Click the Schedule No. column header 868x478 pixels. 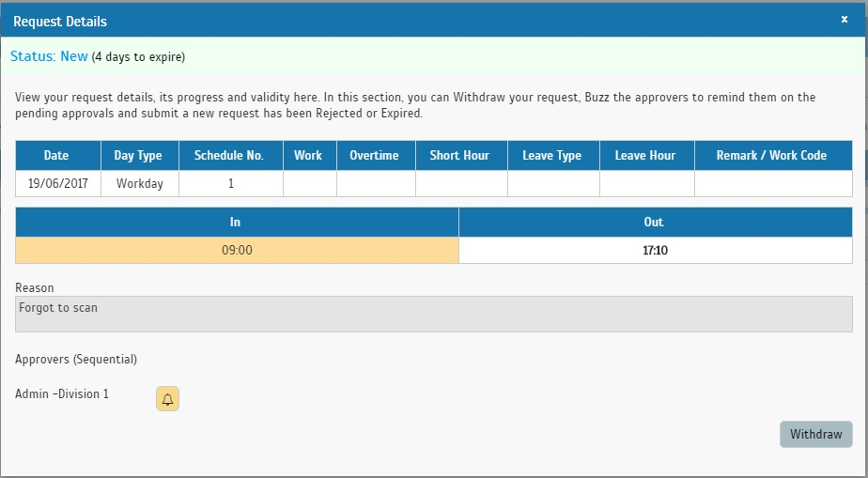pyautogui.click(x=229, y=156)
